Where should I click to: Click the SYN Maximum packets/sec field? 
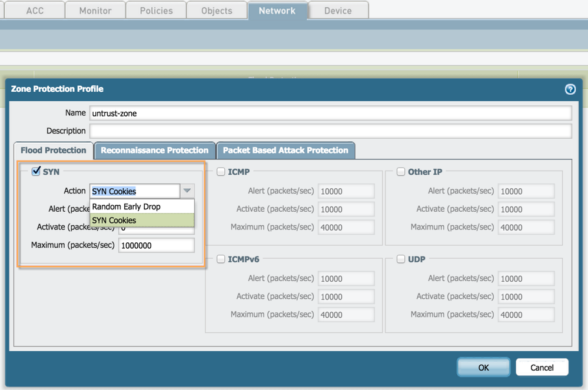pyautogui.click(x=157, y=245)
